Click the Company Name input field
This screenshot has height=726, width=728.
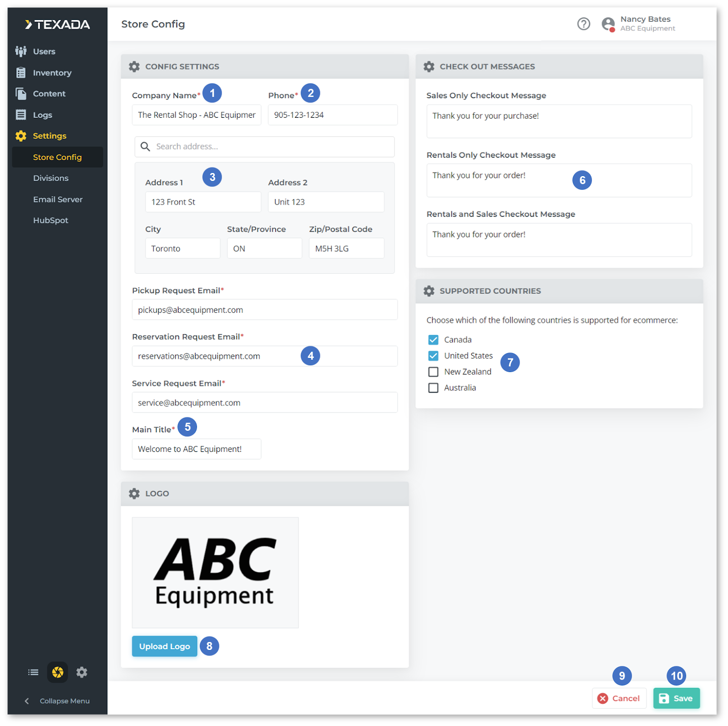click(x=197, y=115)
